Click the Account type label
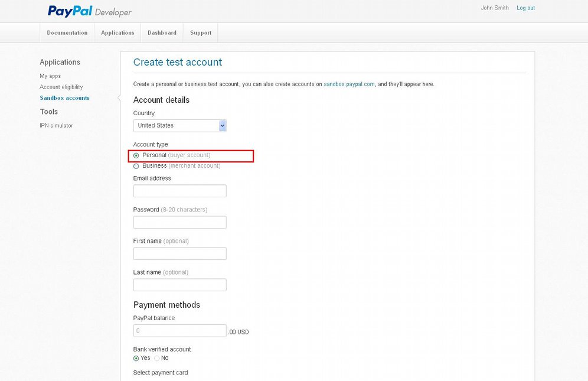The image size is (588, 381). [151, 144]
